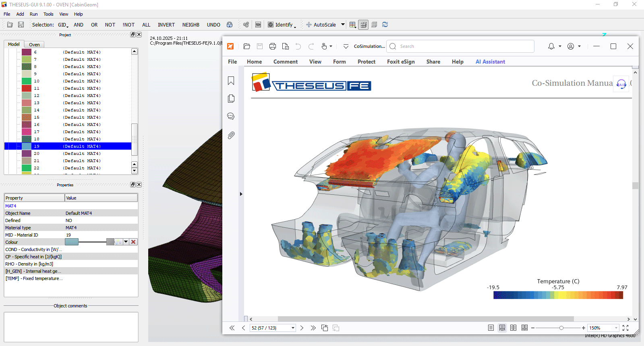
Task: Open the comments panel in PDF sidebar
Action: pos(231,116)
